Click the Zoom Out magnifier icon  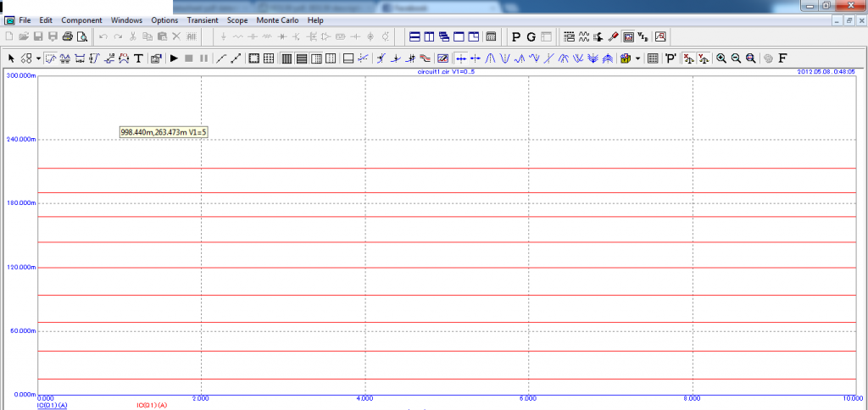(x=737, y=58)
